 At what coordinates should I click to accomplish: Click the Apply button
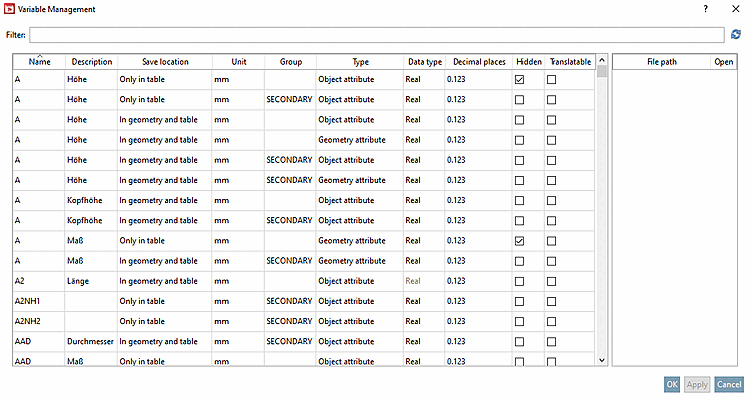point(697,384)
